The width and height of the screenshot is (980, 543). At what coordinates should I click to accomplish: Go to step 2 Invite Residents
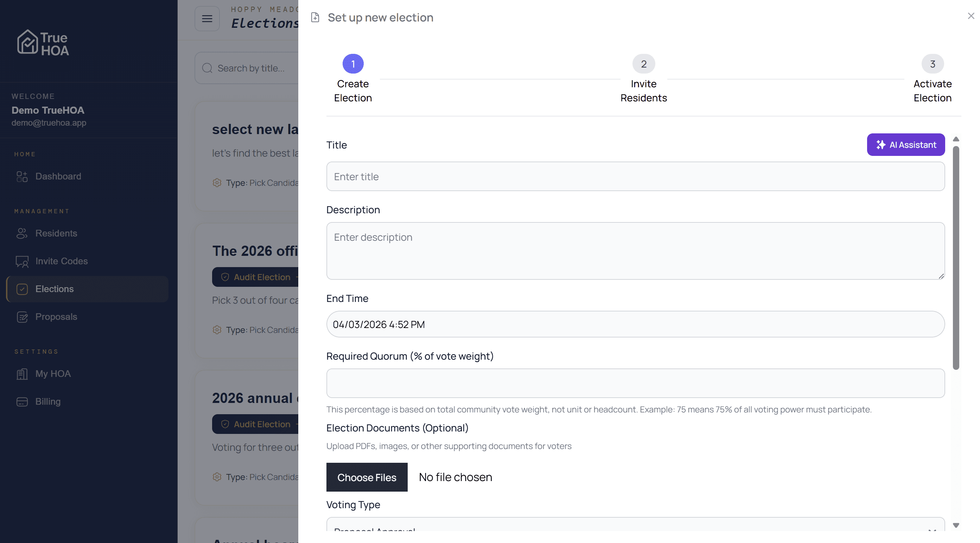(x=643, y=64)
